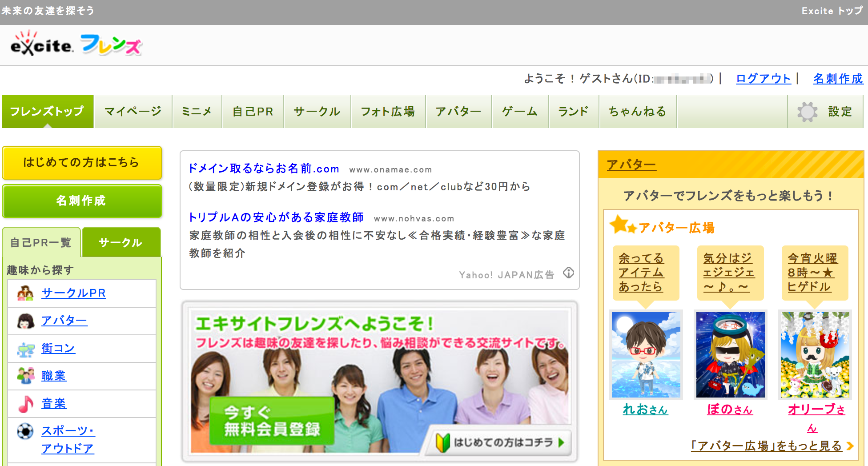This screenshot has width=868, height=466.
Task: Open the マイページ menu item
Action: [x=133, y=112]
